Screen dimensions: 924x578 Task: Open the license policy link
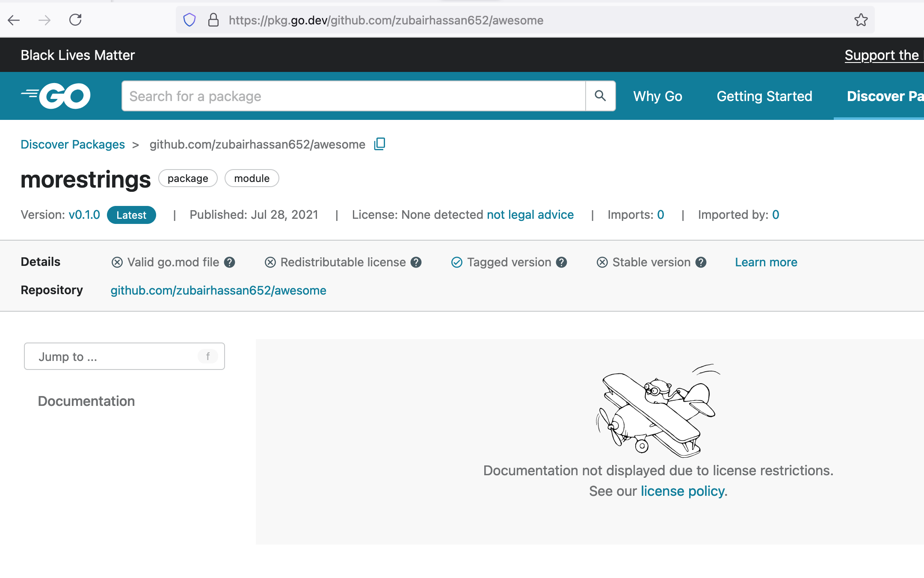click(681, 491)
